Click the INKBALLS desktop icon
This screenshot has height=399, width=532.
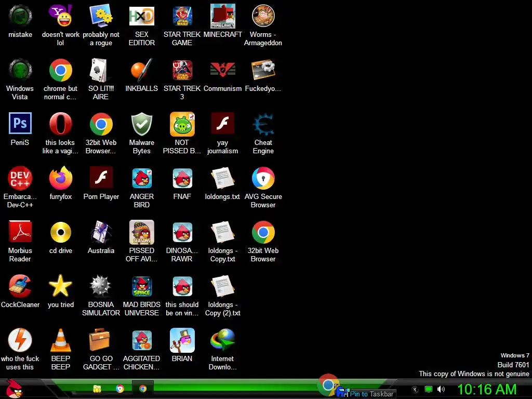click(141, 70)
